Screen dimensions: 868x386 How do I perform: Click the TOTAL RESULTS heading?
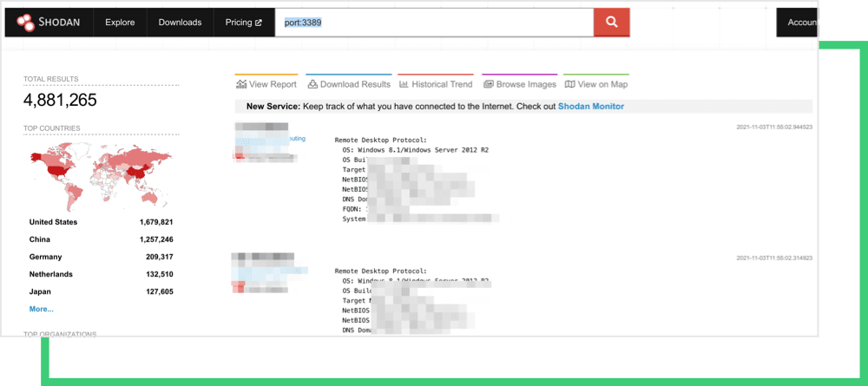pos(51,79)
